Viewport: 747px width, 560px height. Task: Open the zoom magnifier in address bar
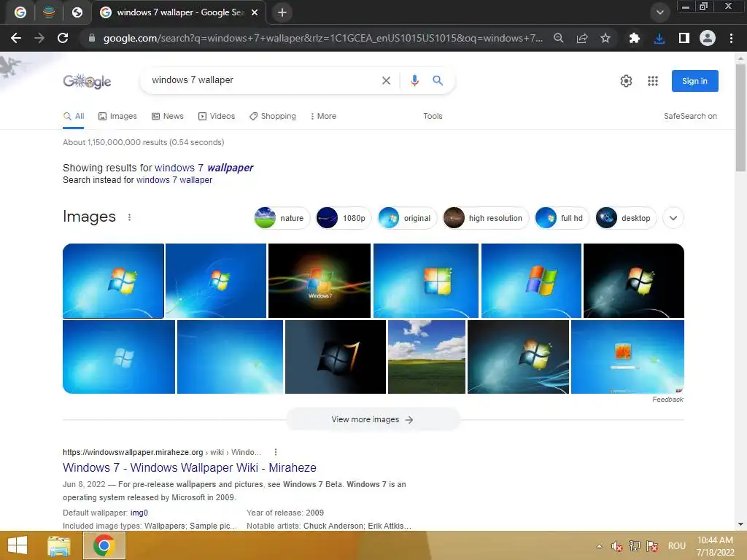559,38
